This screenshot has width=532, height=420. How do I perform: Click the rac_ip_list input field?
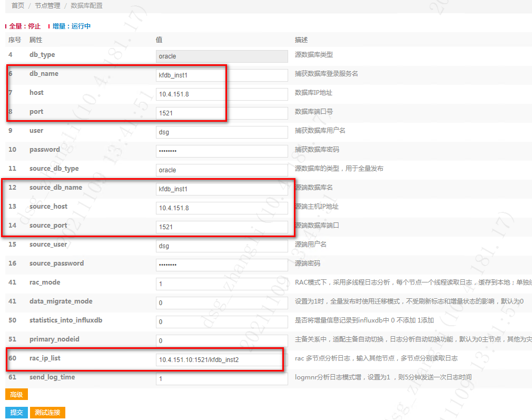click(x=219, y=360)
